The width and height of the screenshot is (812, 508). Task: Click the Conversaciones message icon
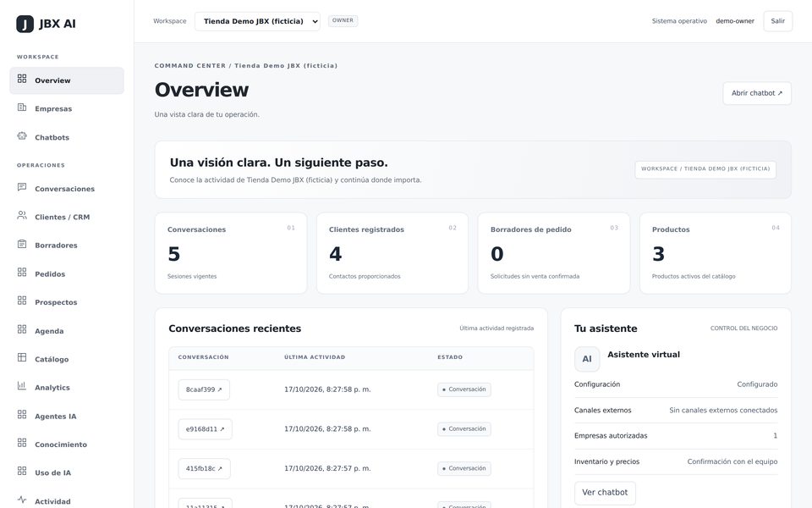(x=22, y=187)
